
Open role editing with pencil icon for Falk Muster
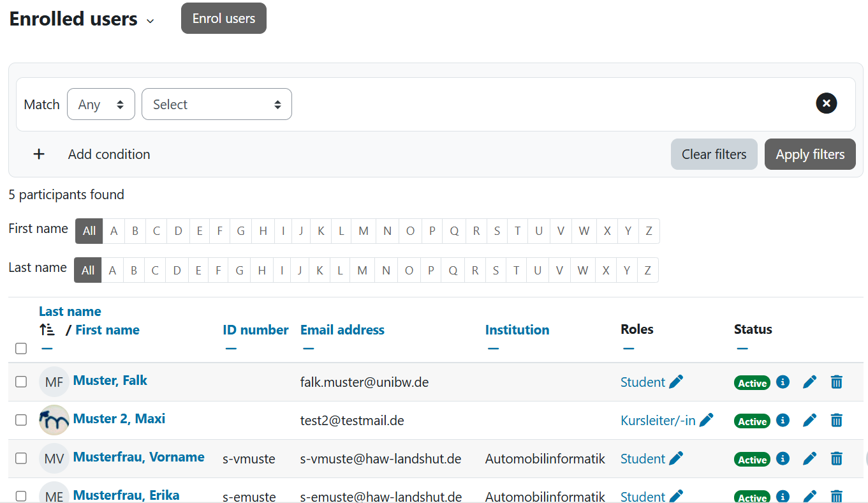(677, 381)
